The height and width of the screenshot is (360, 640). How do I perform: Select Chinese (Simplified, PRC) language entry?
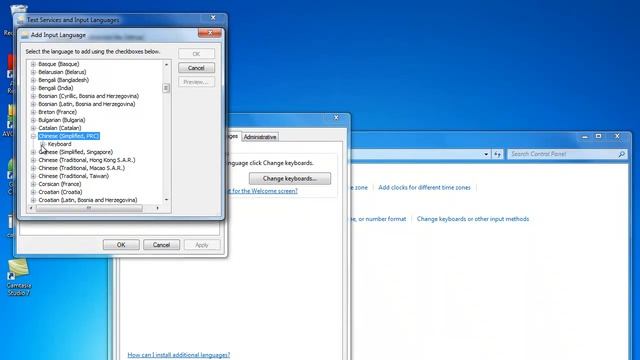point(69,136)
